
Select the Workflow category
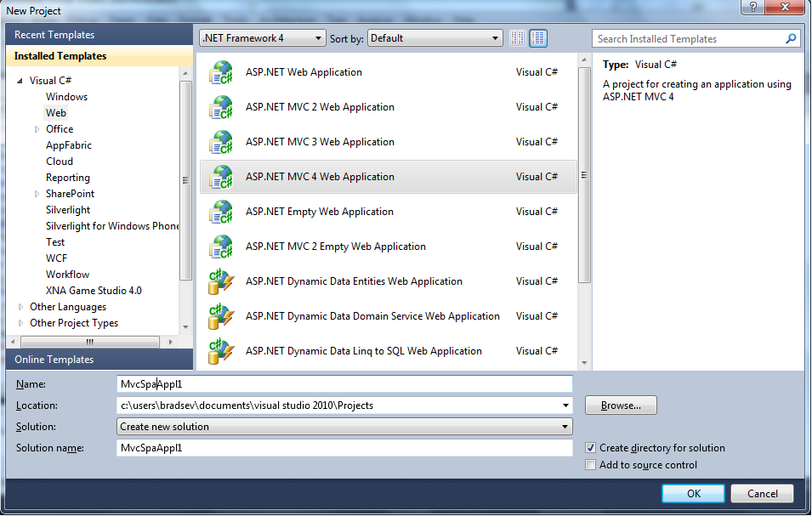[67, 275]
